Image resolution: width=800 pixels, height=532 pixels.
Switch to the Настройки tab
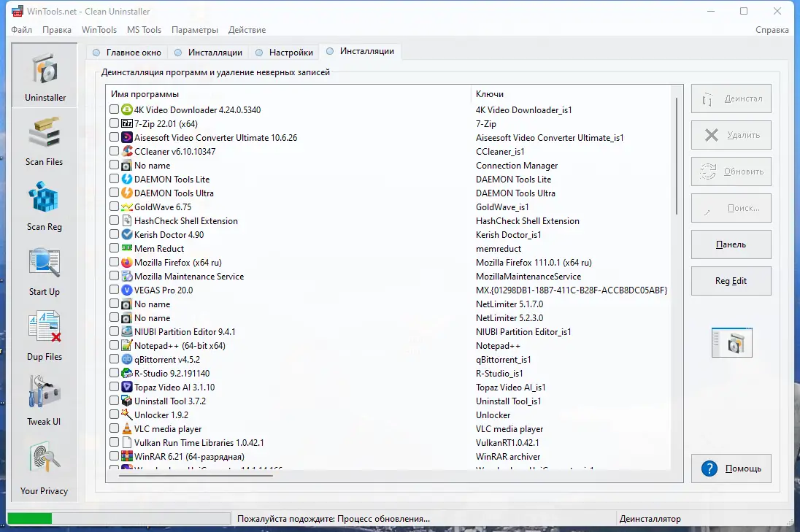pyautogui.click(x=285, y=52)
